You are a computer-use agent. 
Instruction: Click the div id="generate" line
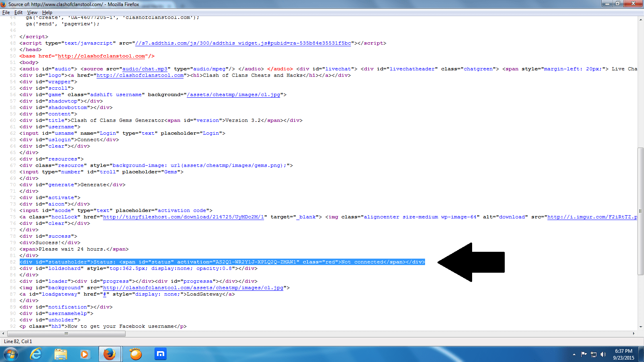pos(72,185)
